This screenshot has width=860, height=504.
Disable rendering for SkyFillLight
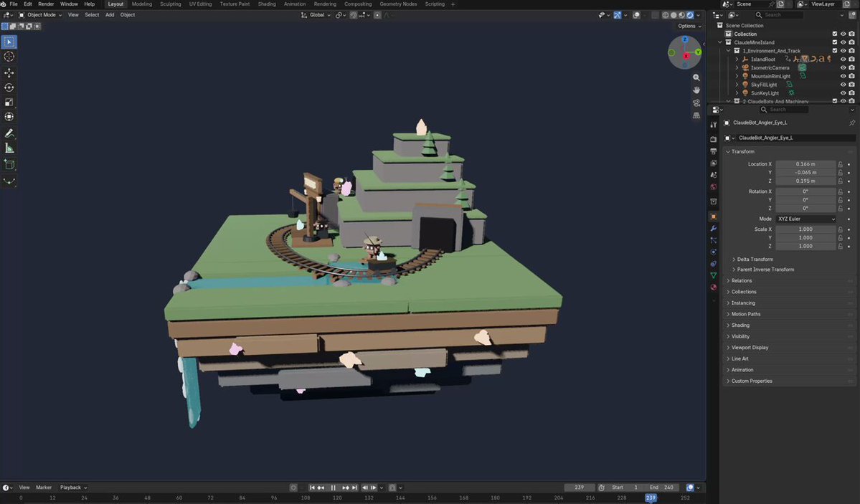[x=851, y=85]
